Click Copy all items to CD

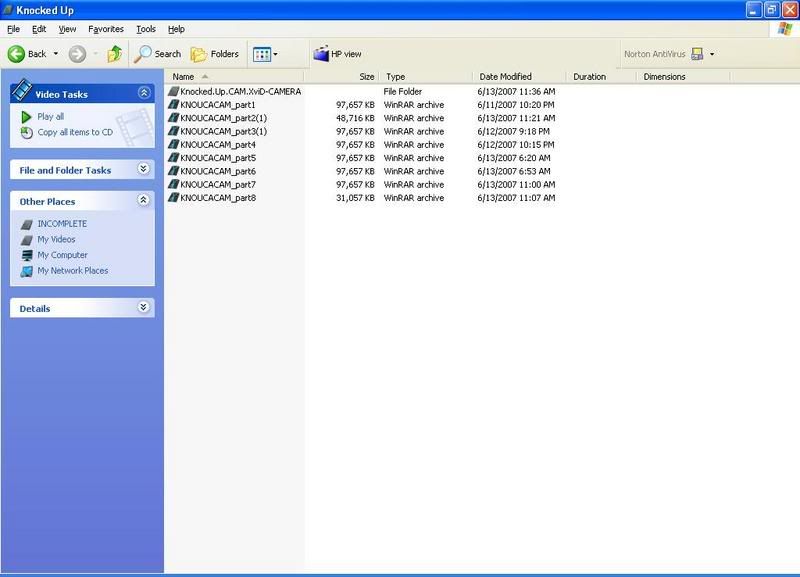74,132
